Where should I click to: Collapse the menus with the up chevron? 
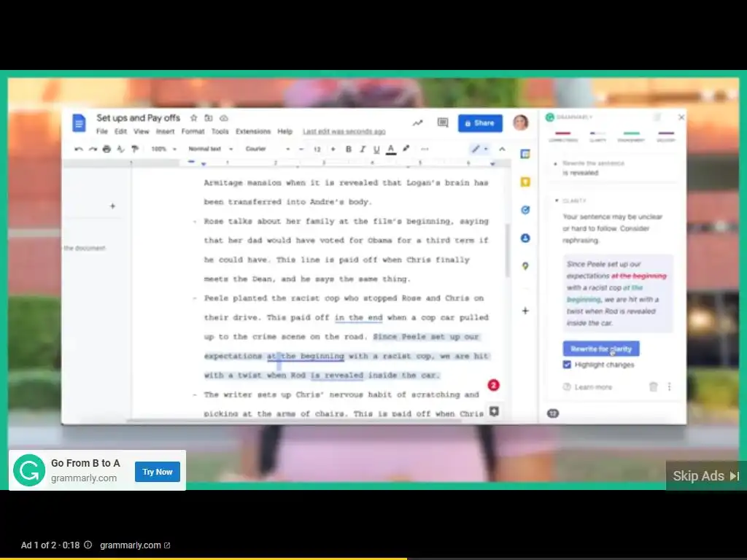[502, 149]
